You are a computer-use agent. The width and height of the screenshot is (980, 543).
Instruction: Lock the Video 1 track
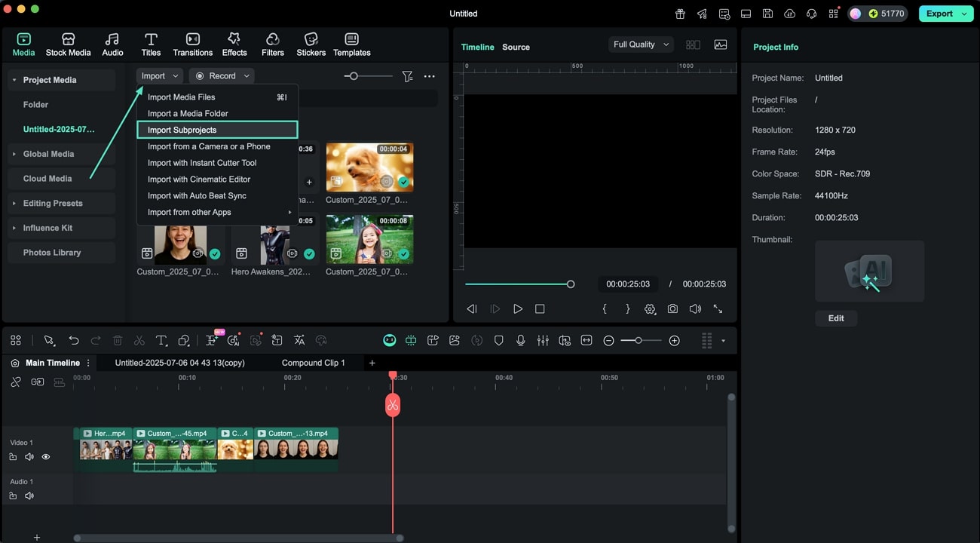click(13, 456)
